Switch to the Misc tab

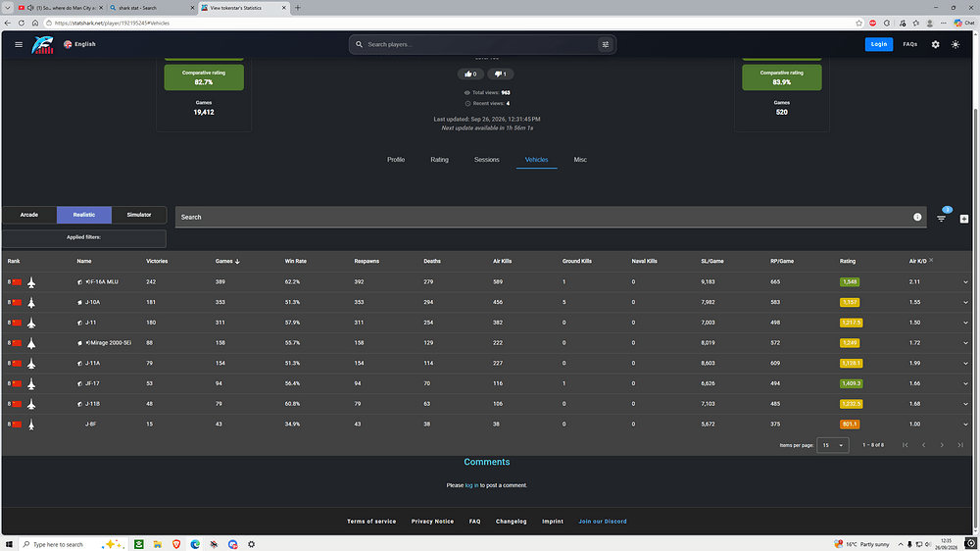[580, 160]
